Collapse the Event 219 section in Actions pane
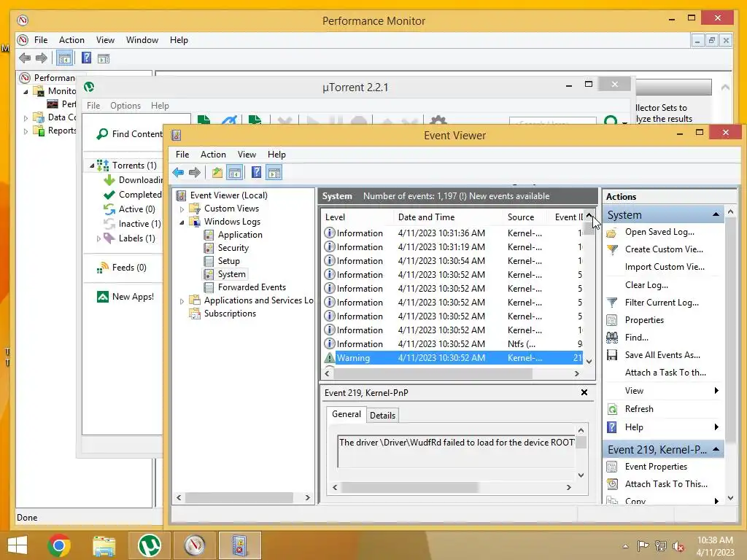747x560 pixels. (x=716, y=449)
